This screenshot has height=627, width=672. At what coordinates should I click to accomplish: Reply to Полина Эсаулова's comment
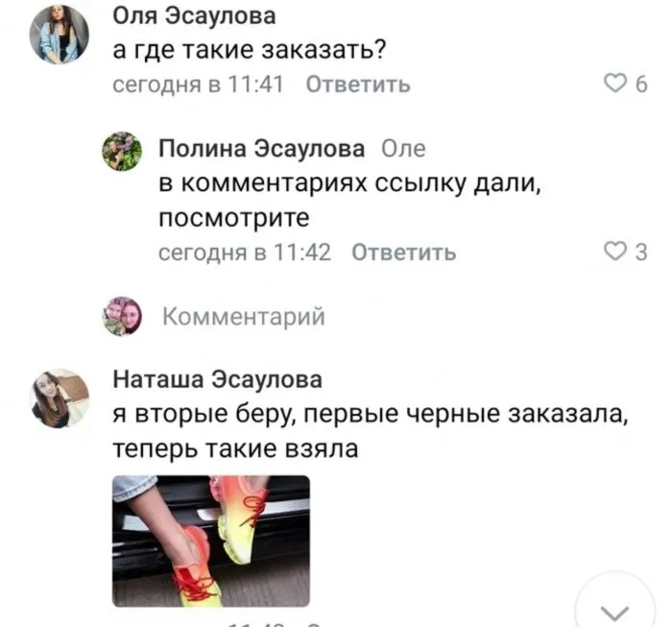(x=404, y=253)
